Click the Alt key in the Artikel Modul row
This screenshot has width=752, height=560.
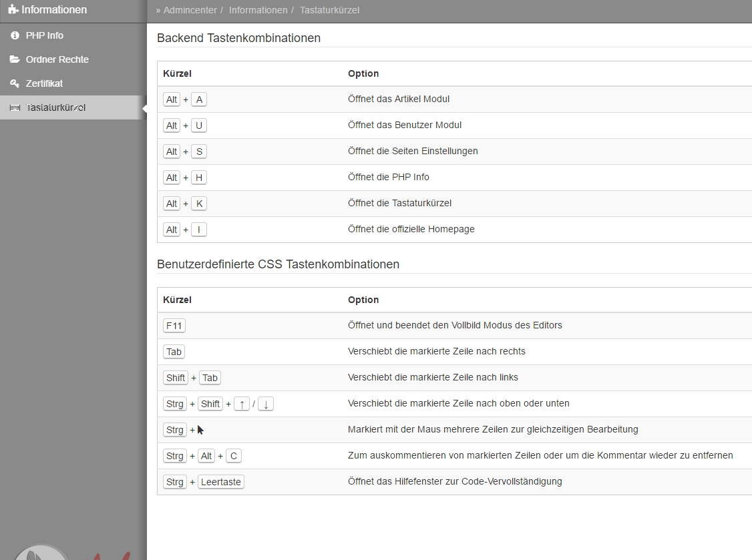(172, 99)
